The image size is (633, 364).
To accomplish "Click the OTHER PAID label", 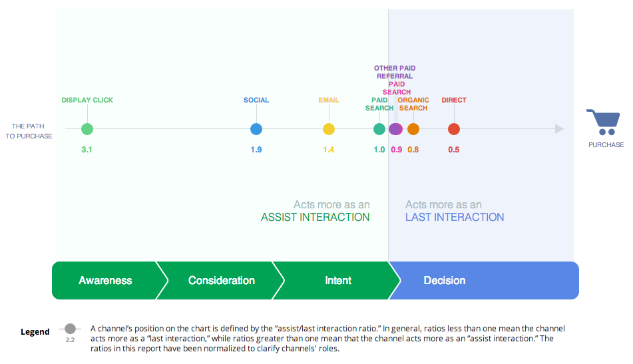I will (395, 68).
